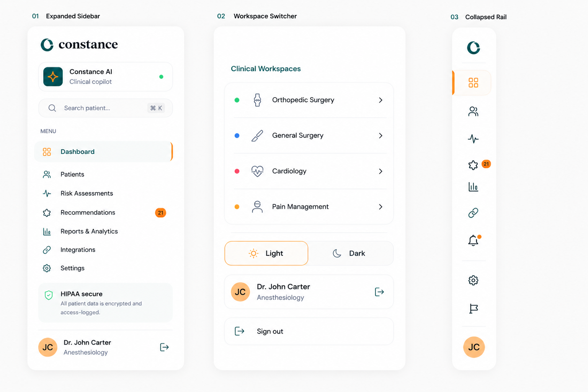Open Integrations link icon in collapsed rail
588x392 pixels.
coord(474,213)
